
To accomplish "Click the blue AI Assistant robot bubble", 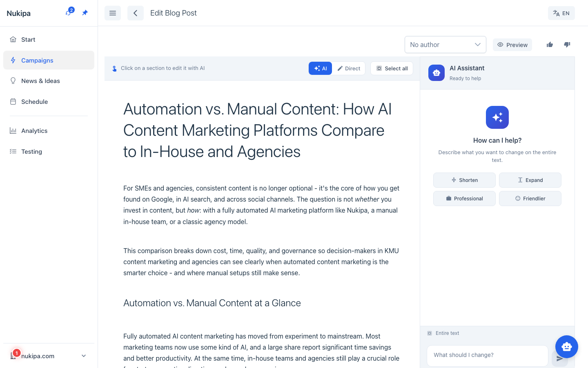I will click(x=567, y=346).
